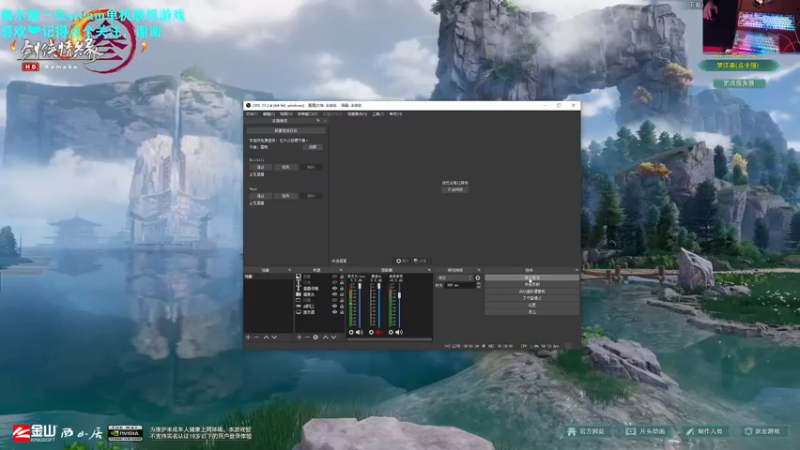Click the Seasun (西山居) logo

pos(82,433)
